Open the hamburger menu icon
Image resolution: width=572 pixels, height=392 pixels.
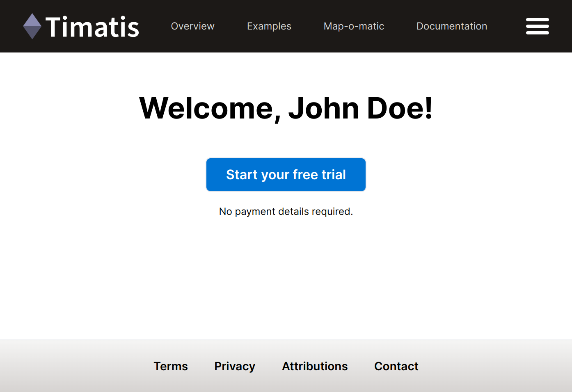click(x=537, y=26)
